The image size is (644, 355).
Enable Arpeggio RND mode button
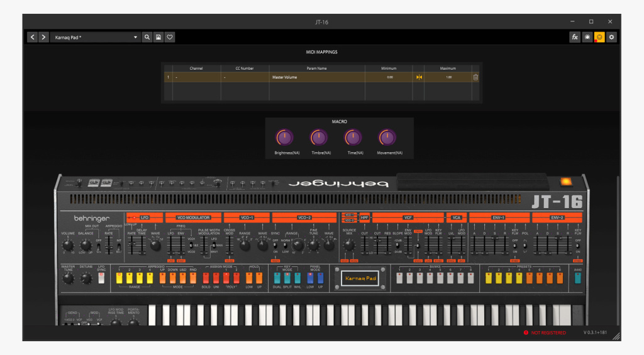tap(192, 278)
